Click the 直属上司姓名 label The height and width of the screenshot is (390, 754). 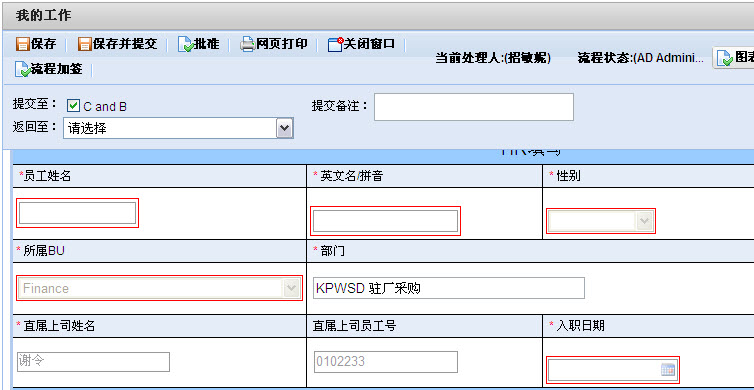59,326
